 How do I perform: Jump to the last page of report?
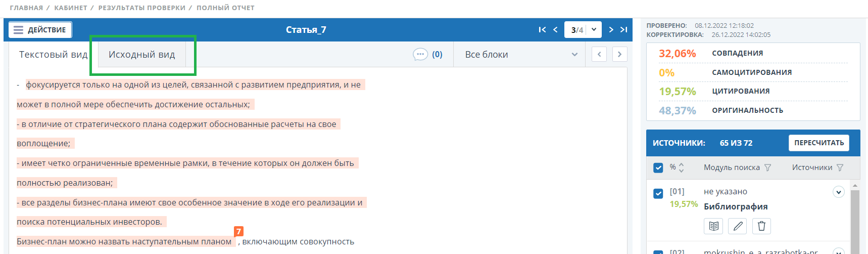pyautogui.click(x=624, y=30)
